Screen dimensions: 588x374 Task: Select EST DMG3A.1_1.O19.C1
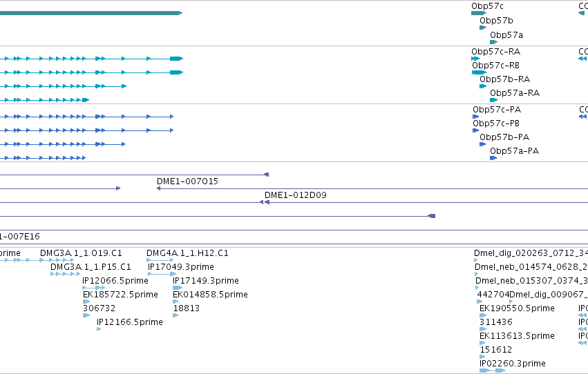tap(57, 260)
